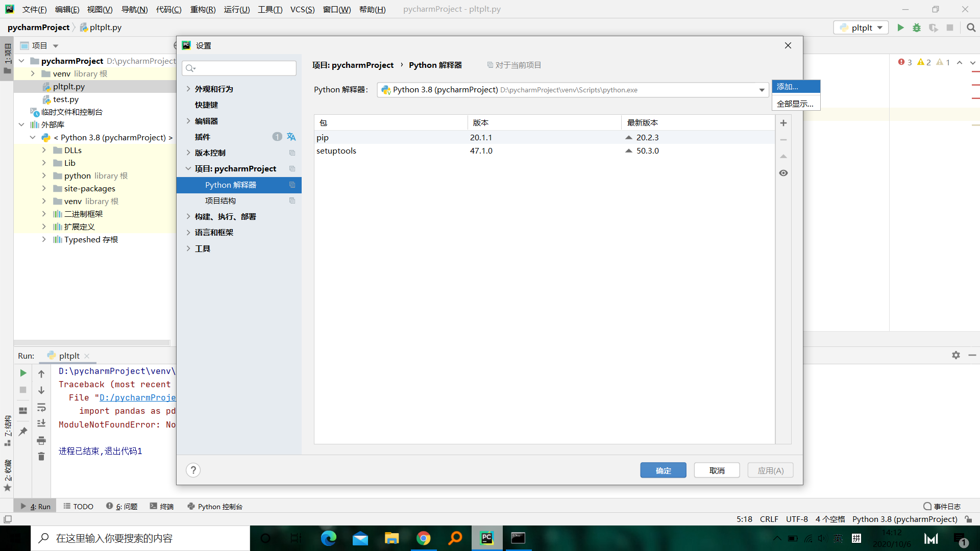Select the pip package row
980x551 pixels.
pos(544,137)
